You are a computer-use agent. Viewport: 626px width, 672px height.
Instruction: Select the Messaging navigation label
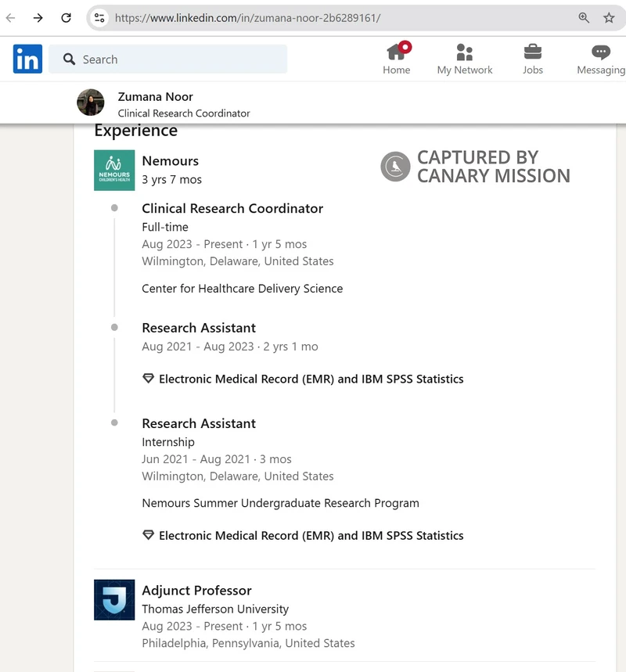pyautogui.click(x=601, y=70)
